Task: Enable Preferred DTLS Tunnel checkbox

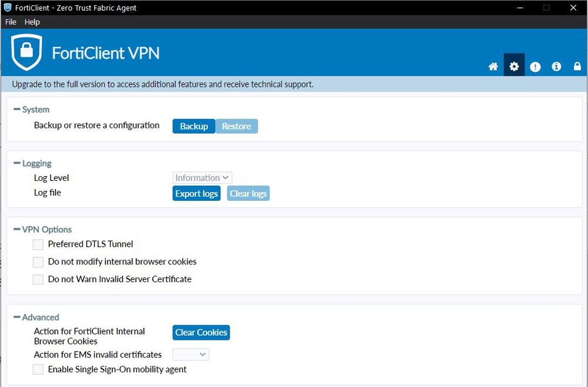Action: tap(38, 244)
